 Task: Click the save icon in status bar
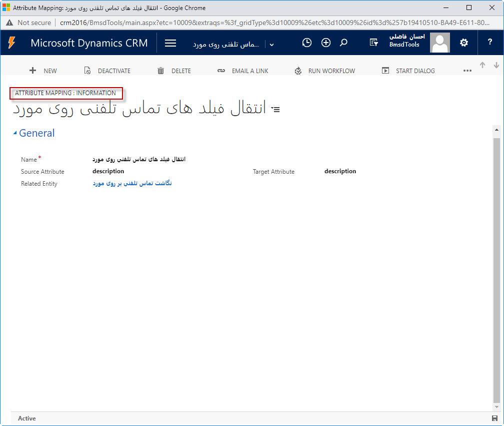coord(494,418)
